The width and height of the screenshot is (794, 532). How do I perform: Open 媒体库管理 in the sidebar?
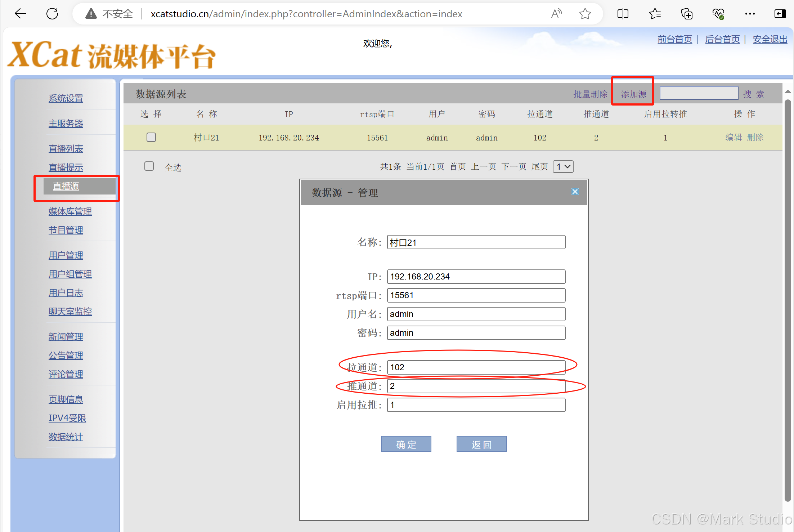click(x=70, y=211)
